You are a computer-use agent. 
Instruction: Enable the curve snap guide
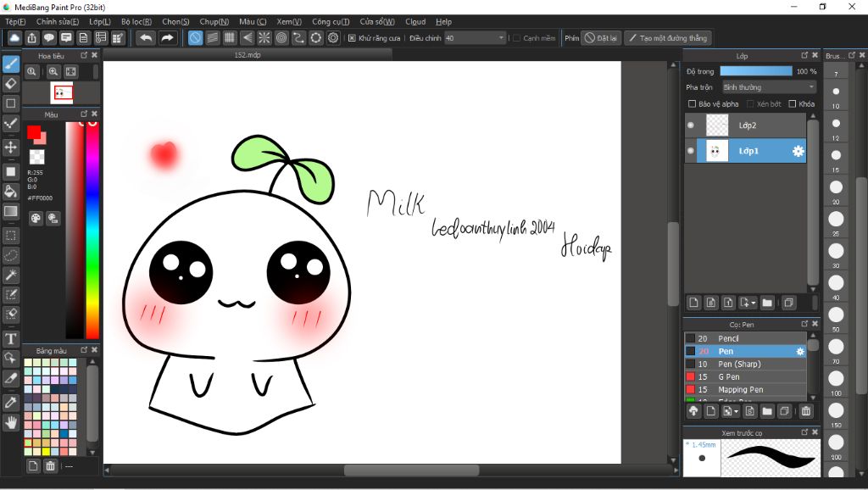(298, 37)
